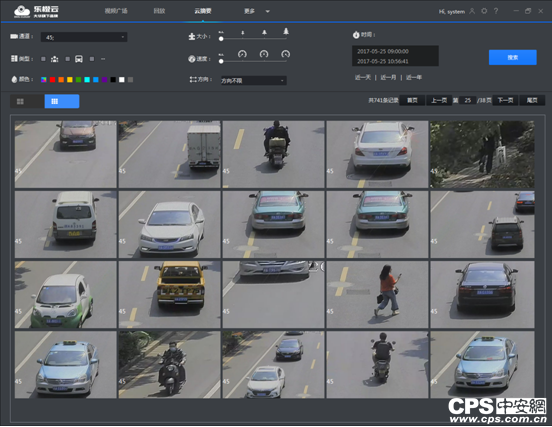Open the 更多 menu
The image size is (552, 427).
pos(249,11)
